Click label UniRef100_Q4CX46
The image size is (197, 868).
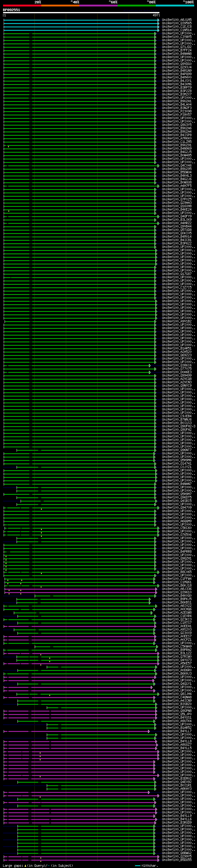(x=177, y=165)
